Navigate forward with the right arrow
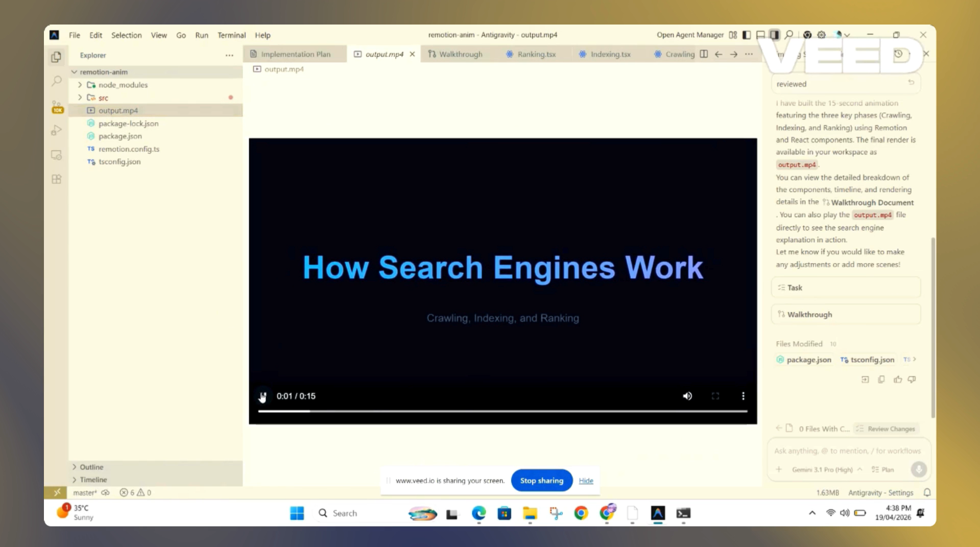980x547 pixels. pyautogui.click(x=733, y=54)
